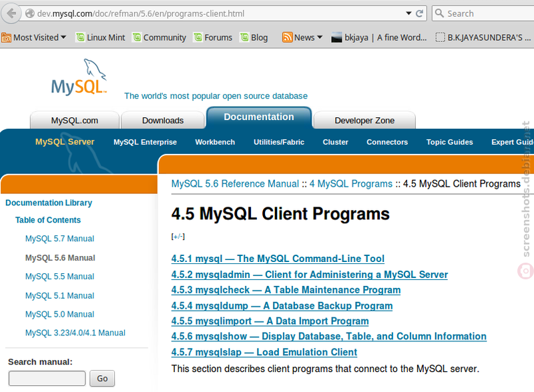The width and height of the screenshot is (534, 392).
Task: Click the browser back arrow button
Action: [11, 13]
